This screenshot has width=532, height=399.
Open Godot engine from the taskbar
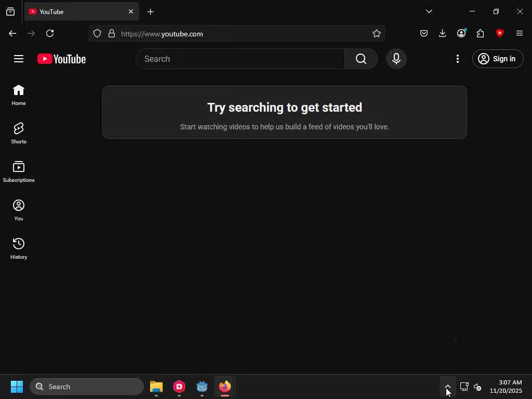click(202, 387)
